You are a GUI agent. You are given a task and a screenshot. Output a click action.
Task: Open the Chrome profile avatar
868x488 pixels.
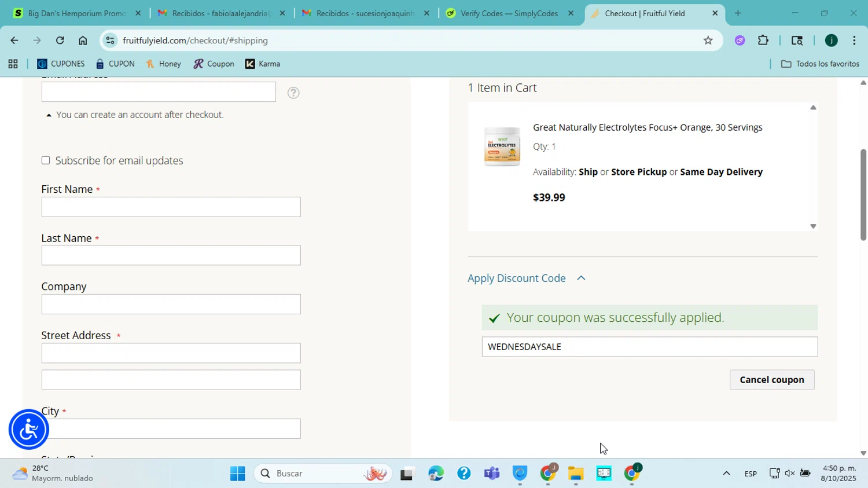pyautogui.click(x=831, y=41)
